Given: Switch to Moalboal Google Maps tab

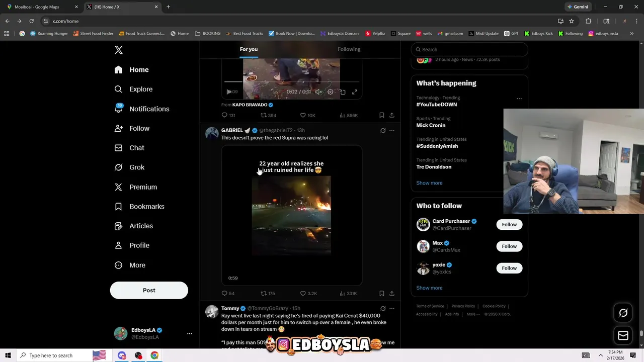Looking at the screenshot, I should click(x=42, y=7).
